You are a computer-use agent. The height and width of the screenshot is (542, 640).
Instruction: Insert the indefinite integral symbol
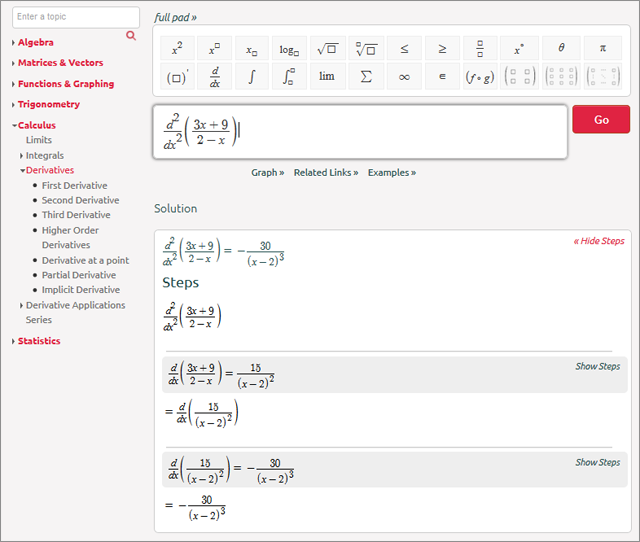pos(252,76)
